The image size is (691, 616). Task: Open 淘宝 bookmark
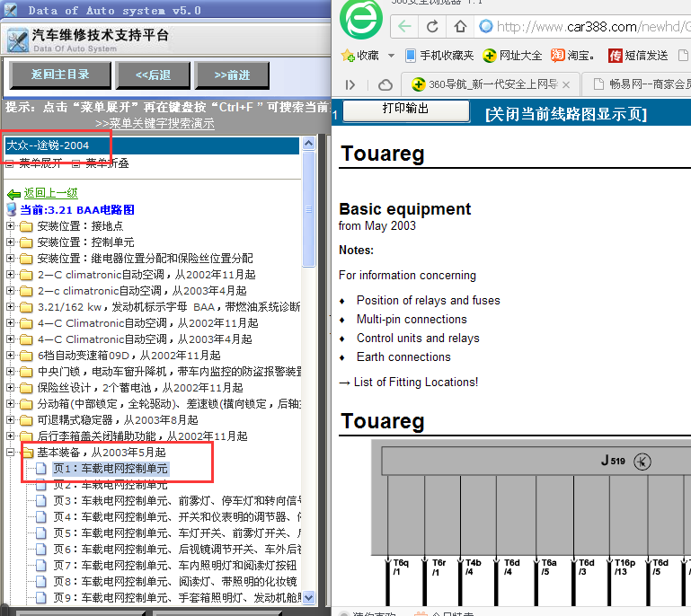(572, 56)
